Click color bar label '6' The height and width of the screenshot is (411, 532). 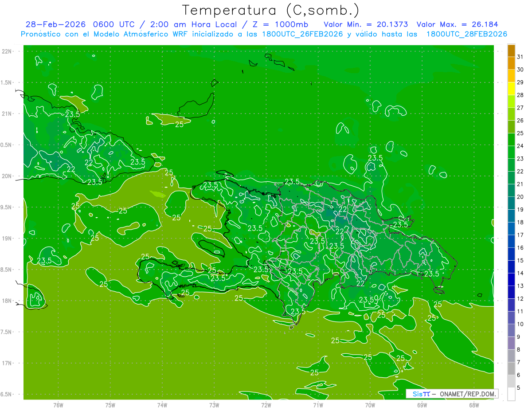point(519,375)
